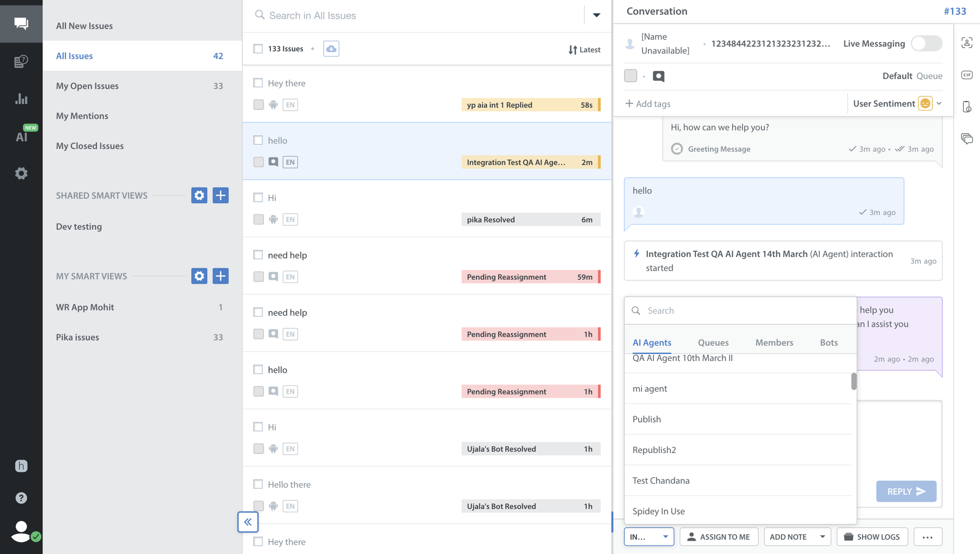Image resolution: width=980 pixels, height=554 pixels.
Task: Select all 133 Issues checkbox
Action: point(258,49)
